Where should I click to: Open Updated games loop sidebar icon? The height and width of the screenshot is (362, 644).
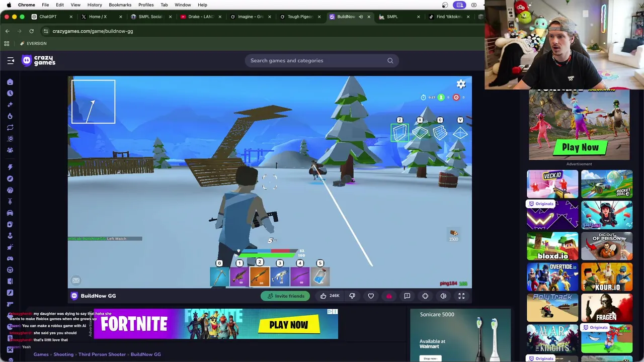coord(10,128)
